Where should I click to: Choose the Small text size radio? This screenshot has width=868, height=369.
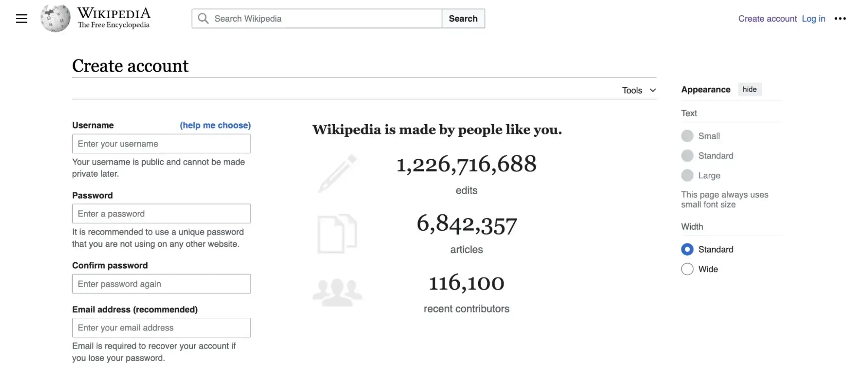click(687, 136)
